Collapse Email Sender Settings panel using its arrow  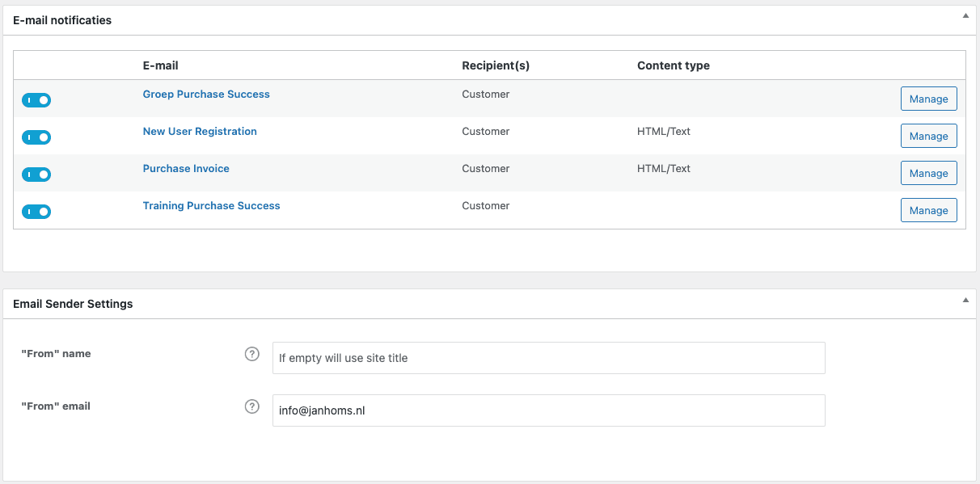click(965, 300)
